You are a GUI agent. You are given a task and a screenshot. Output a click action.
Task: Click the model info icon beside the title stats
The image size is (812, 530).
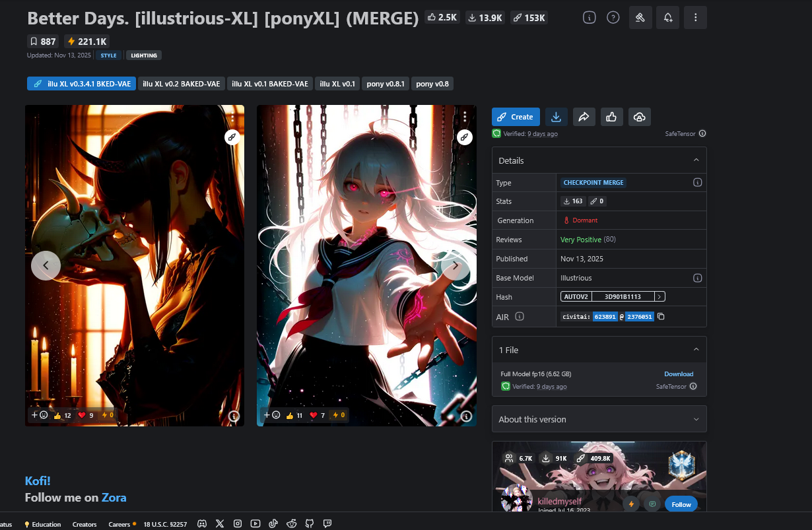[x=590, y=18]
